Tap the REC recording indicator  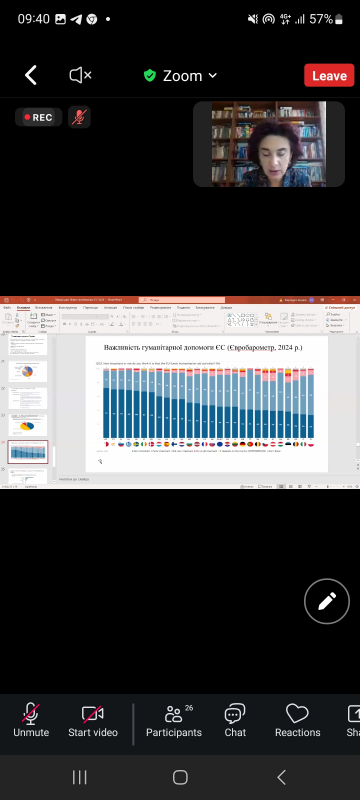pos(39,117)
